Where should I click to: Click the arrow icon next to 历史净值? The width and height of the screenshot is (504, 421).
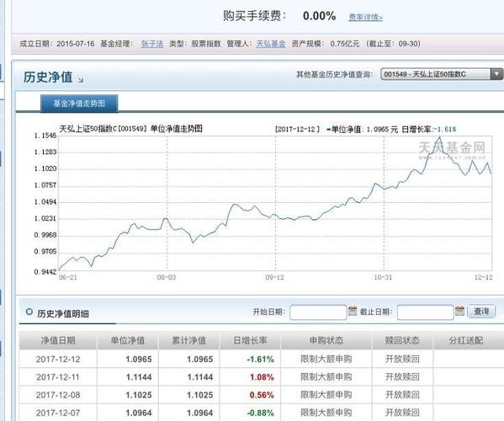[x=81, y=80]
